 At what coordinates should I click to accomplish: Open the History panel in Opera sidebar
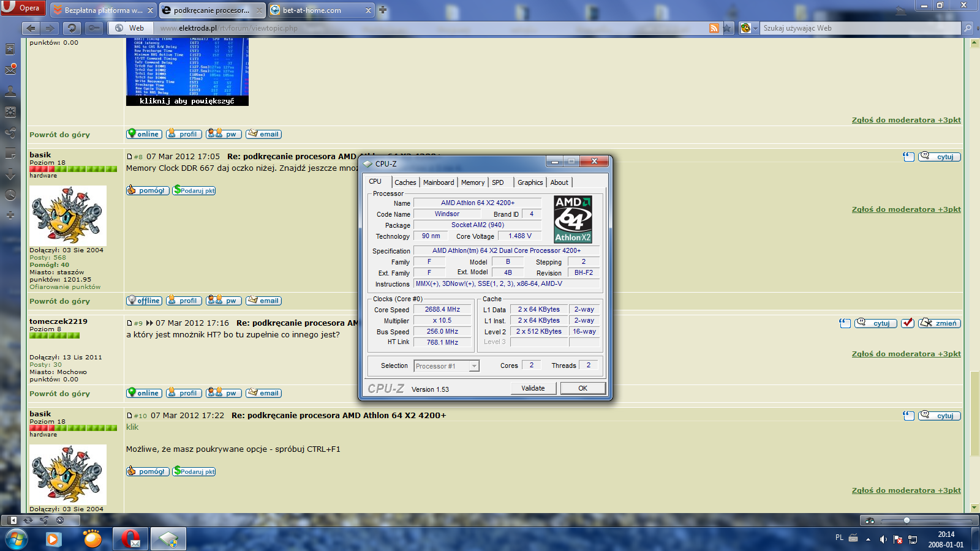point(10,195)
